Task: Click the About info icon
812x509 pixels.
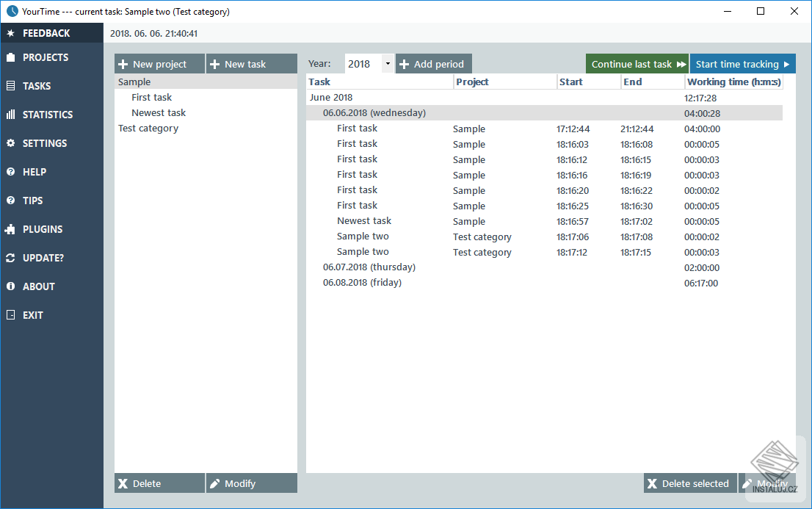Action: (x=10, y=286)
